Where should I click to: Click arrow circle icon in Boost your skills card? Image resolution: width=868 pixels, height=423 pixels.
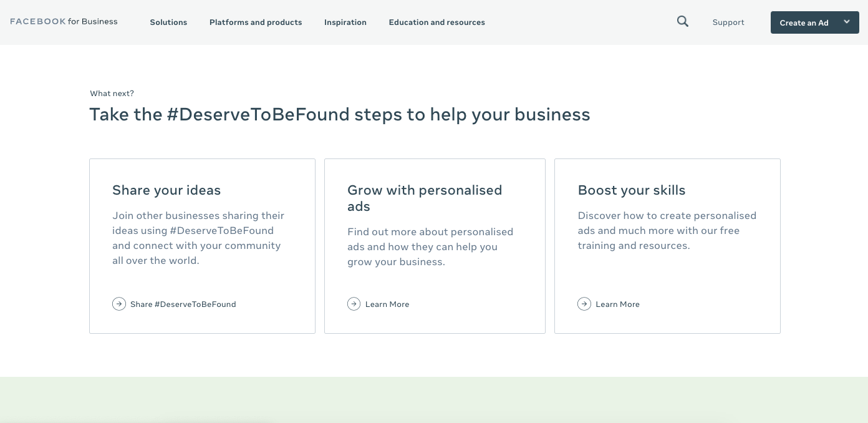[584, 304]
